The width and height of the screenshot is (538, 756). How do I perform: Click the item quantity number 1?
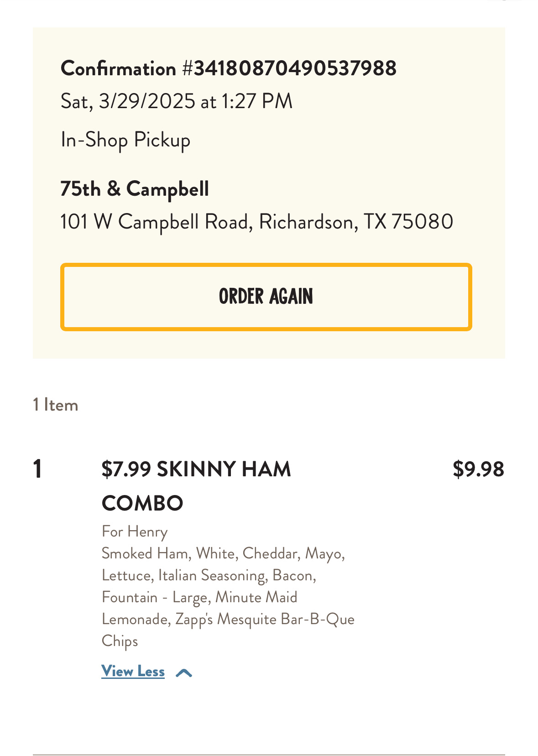tap(37, 469)
